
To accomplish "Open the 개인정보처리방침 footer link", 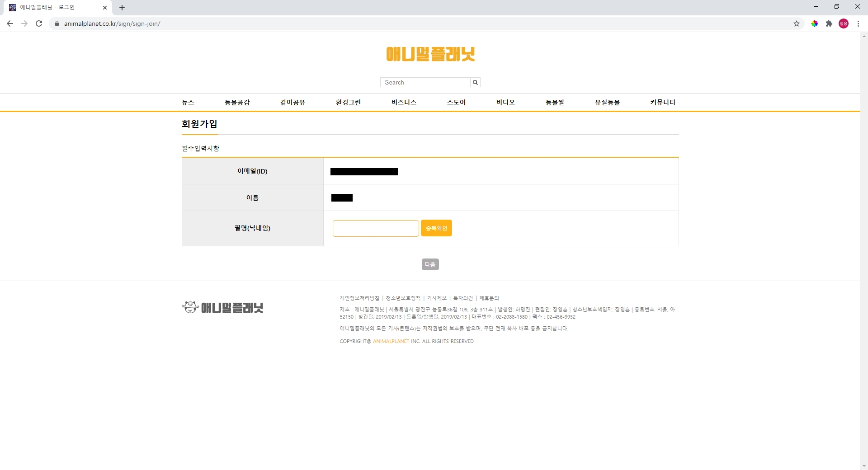I will pos(359,298).
